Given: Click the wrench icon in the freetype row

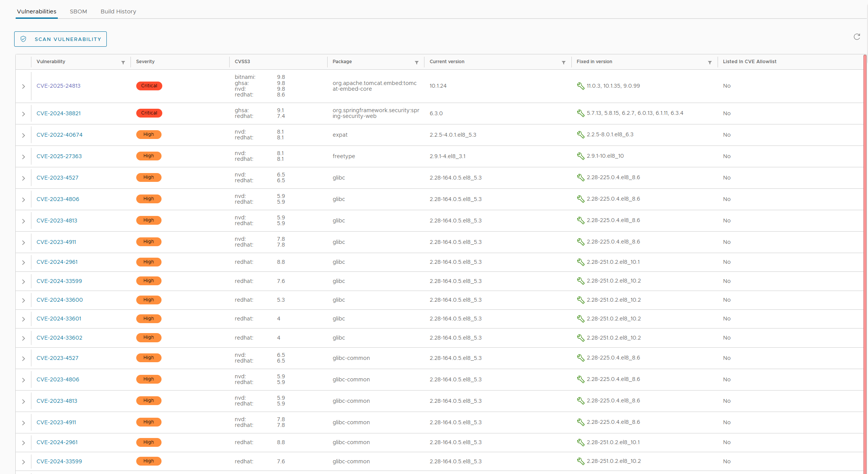Looking at the screenshot, I should tap(581, 156).
